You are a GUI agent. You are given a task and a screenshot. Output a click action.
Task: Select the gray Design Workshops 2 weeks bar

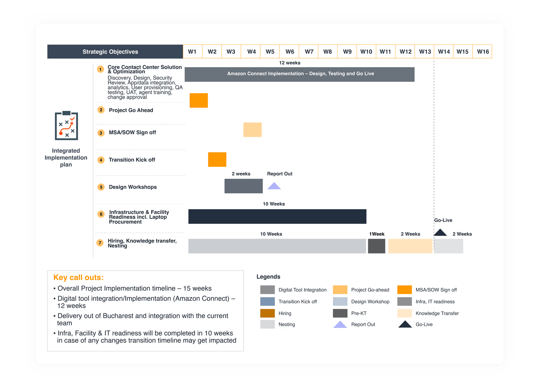tap(243, 186)
